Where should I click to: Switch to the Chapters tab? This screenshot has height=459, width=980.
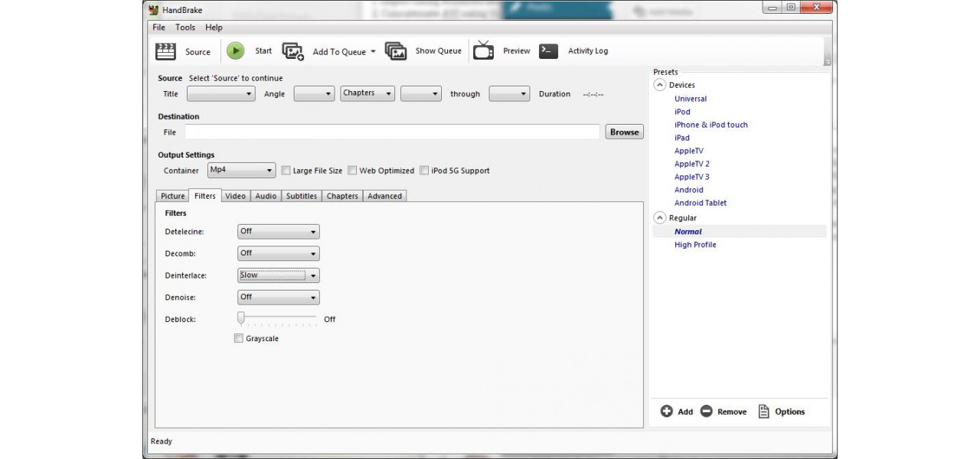[342, 196]
